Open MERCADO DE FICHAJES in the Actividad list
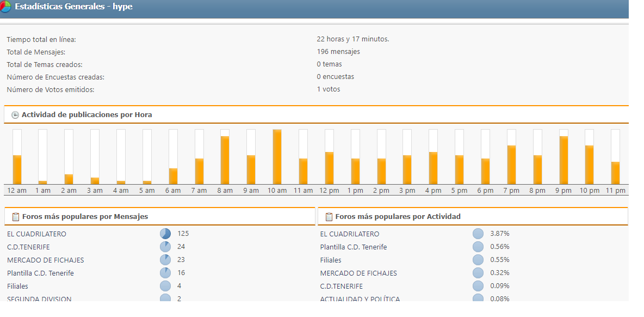Viewport: 644px width, 317px height. click(358, 273)
